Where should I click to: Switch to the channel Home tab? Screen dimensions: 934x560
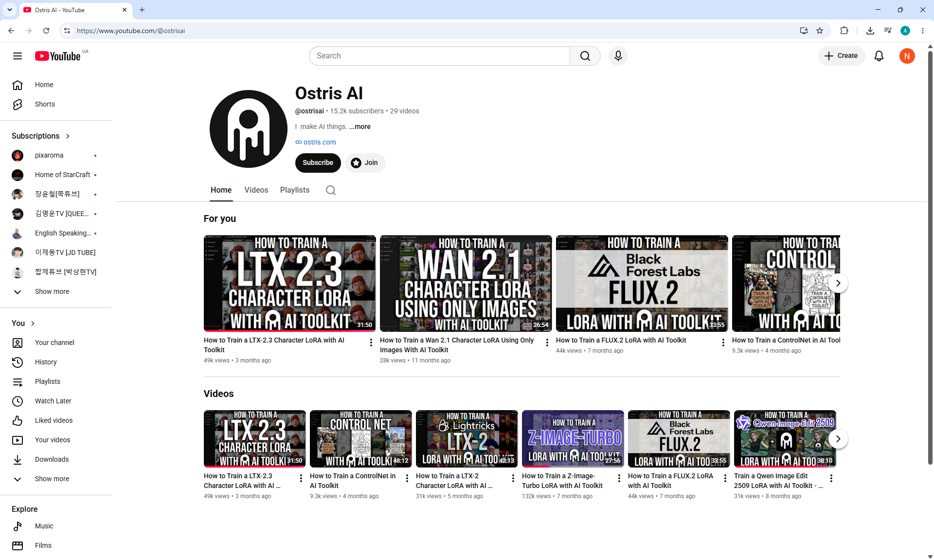[x=221, y=190]
